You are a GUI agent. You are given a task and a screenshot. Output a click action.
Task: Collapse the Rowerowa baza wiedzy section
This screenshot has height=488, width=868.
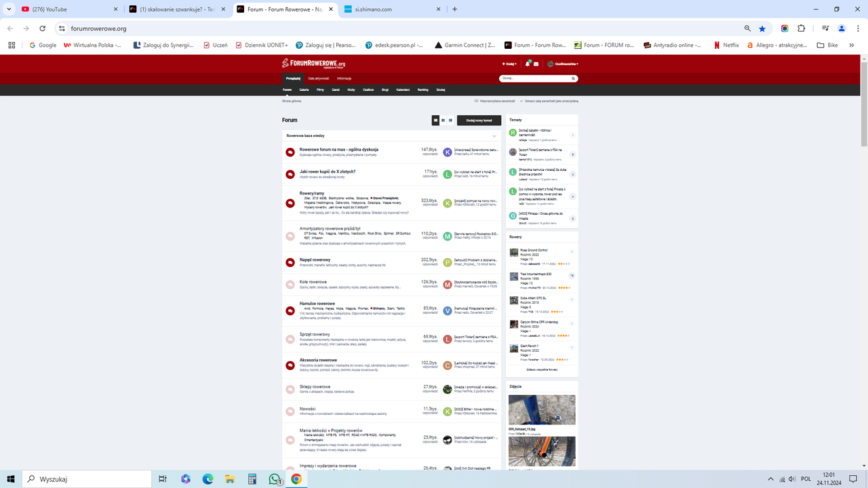tap(494, 136)
